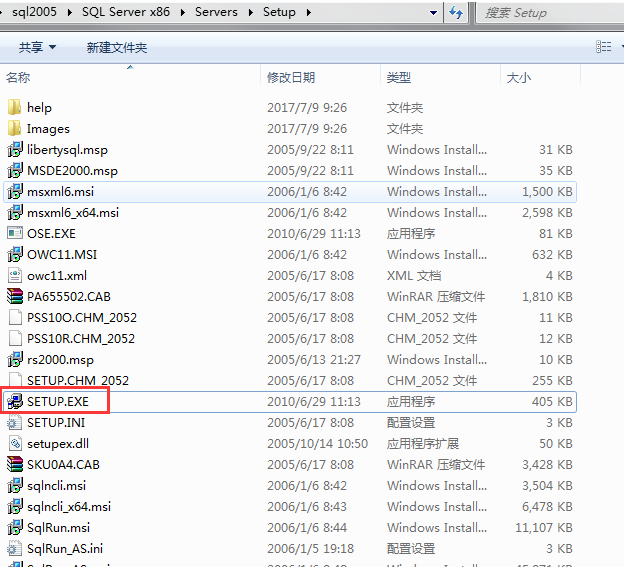
Task: Open the 共享 share dropdown
Action: [x=37, y=47]
